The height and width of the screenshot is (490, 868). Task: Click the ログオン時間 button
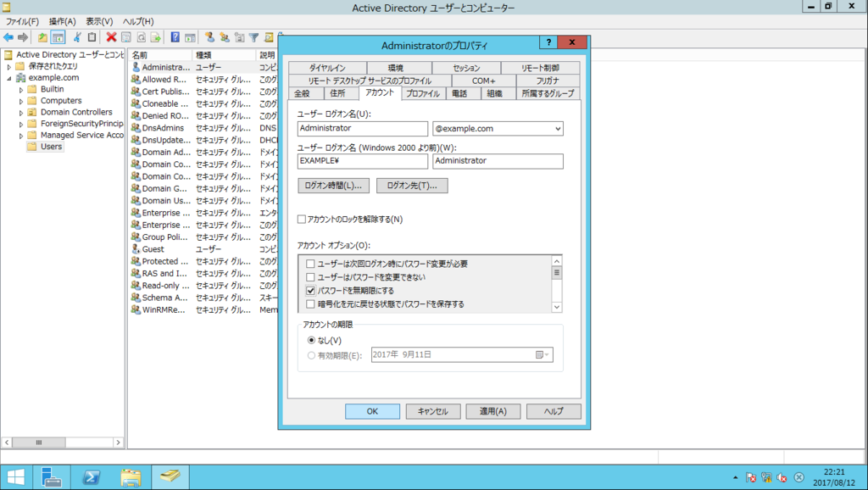point(334,185)
